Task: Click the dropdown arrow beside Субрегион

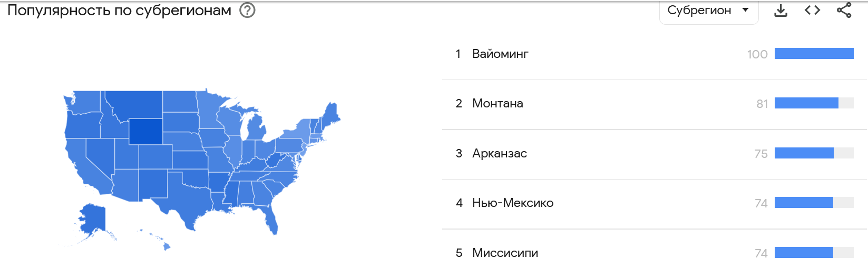Action: tap(745, 10)
